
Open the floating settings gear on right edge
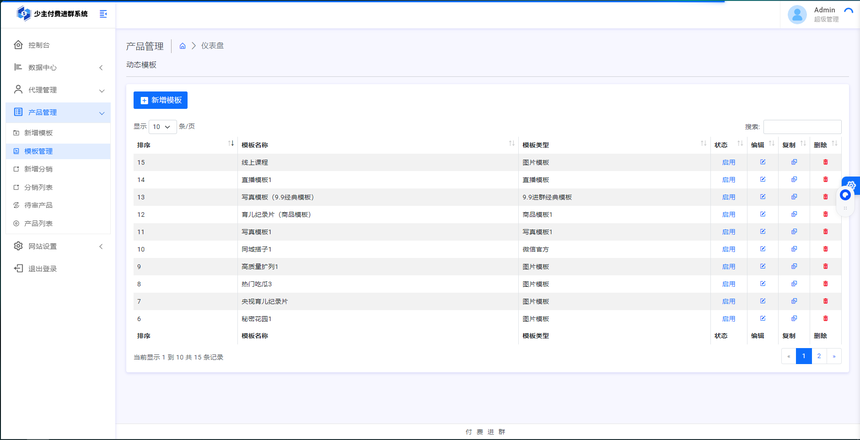click(x=850, y=185)
